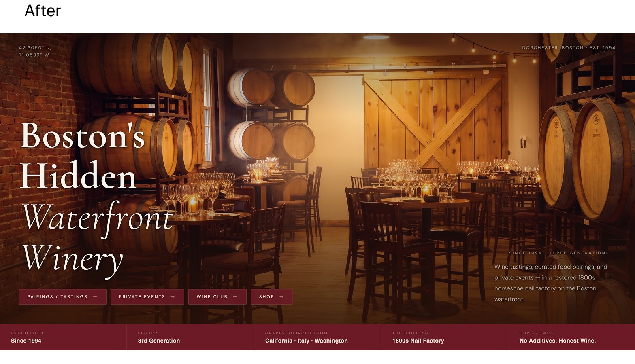The height and width of the screenshot is (364, 635).
Task: Select The Building 1800s Nail Factory item
Action: 445,337
